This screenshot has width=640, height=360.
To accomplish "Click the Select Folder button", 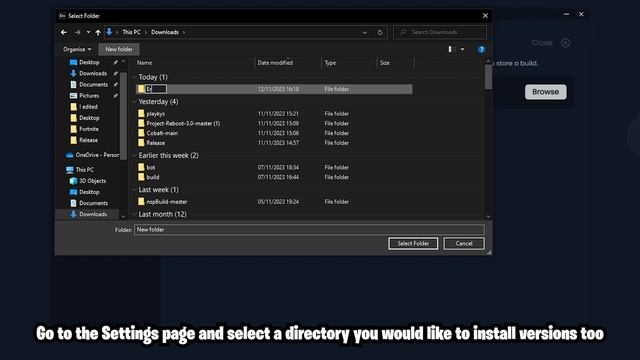I will point(413,244).
